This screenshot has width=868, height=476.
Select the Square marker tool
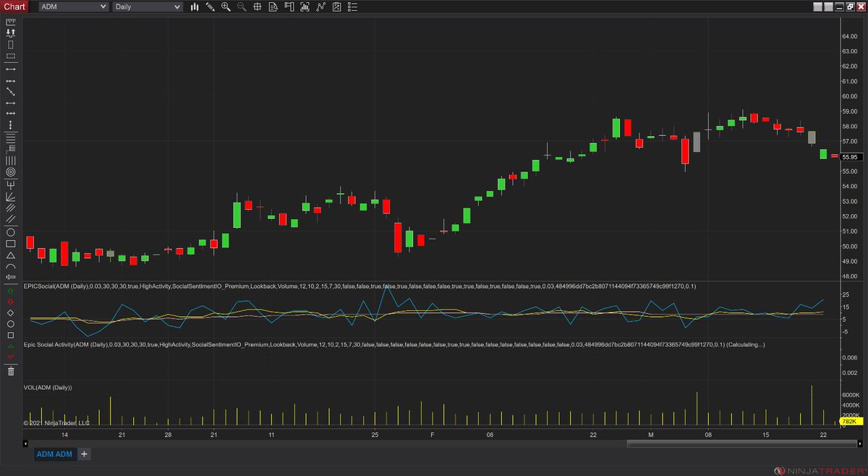point(11,335)
